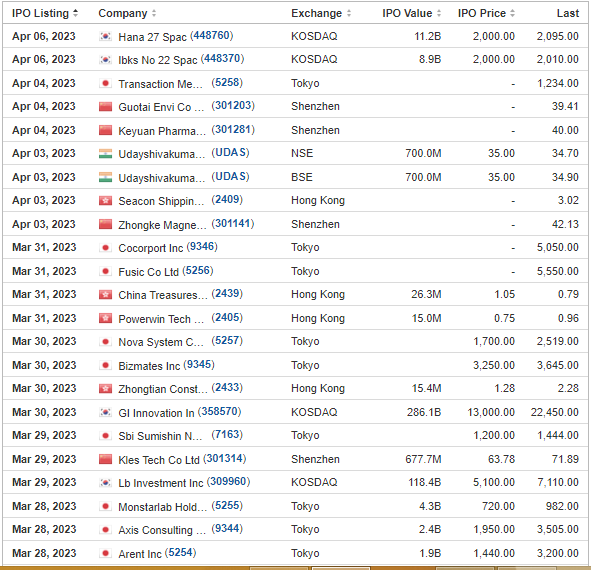591x570 pixels.
Task: Open UDAS ticker on NSE row
Action: pos(230,152)
